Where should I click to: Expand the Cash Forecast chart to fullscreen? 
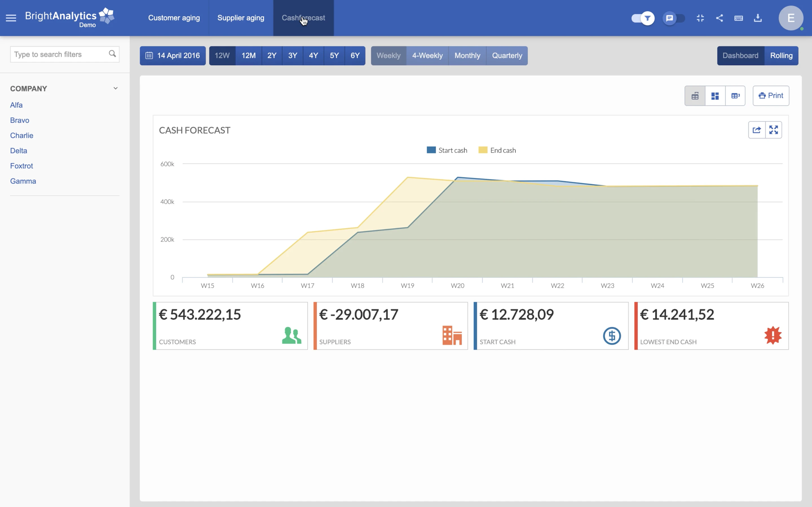coord(774,130)
